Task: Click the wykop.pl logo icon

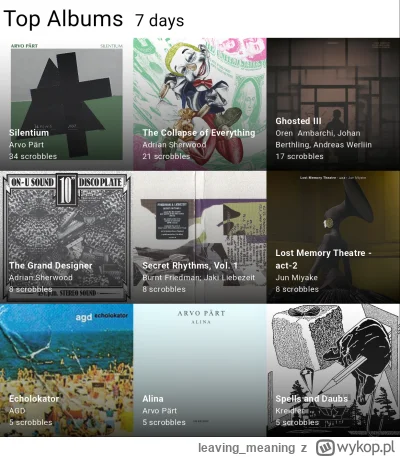Action: pyautogui.click(x=325, y=447)
